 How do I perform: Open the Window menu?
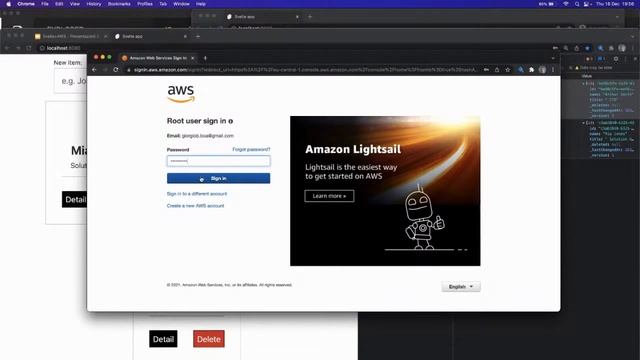[x=181, y=4]
